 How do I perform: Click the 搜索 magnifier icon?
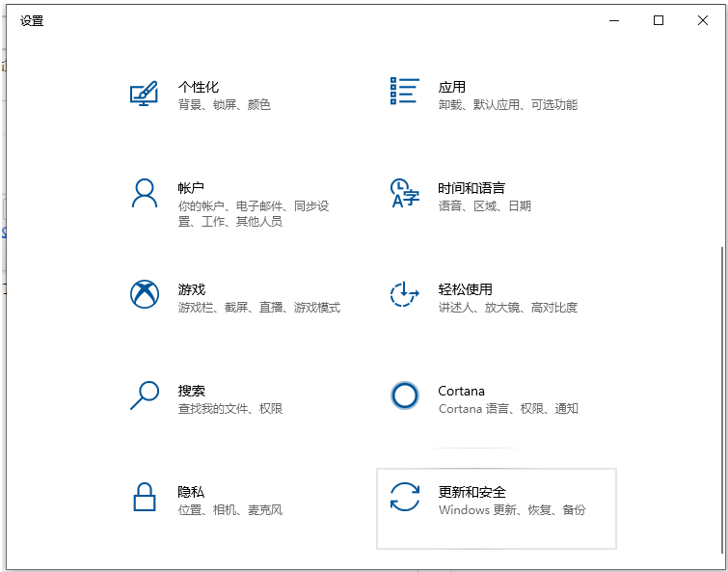pyautogui.click(x=145, y=395)
